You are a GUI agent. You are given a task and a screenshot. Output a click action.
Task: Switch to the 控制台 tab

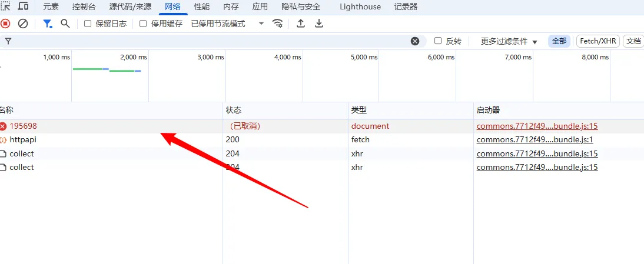coord(84,7)
